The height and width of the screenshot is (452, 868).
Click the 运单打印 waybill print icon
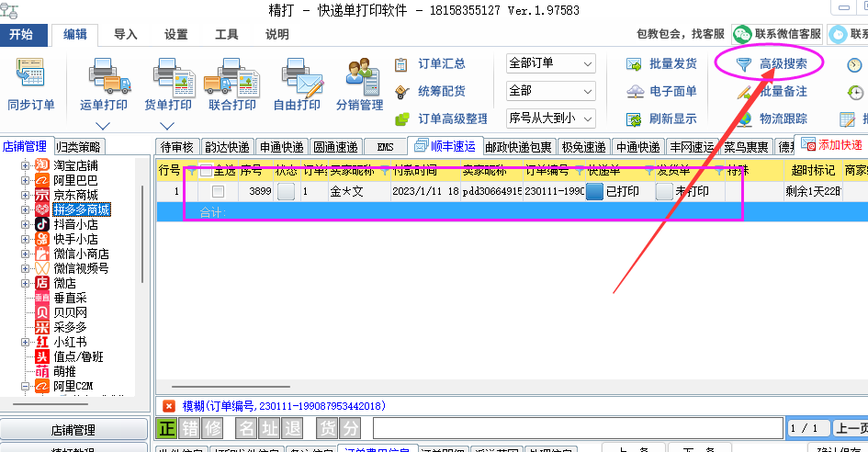tap(103, 75)
